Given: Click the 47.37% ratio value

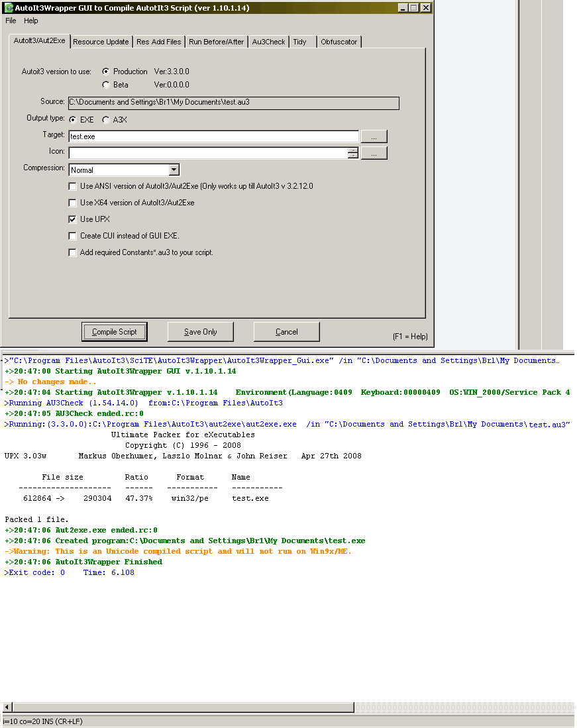Looking at the screenshot, I should (x=139, y=499).
